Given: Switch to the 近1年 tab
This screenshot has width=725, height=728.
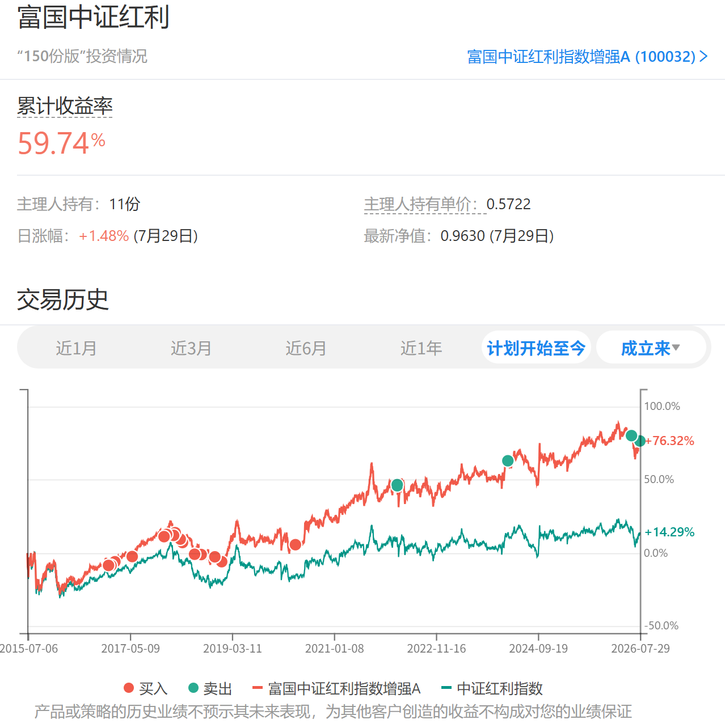Looking at the screenshot, I should pos(421,348).
